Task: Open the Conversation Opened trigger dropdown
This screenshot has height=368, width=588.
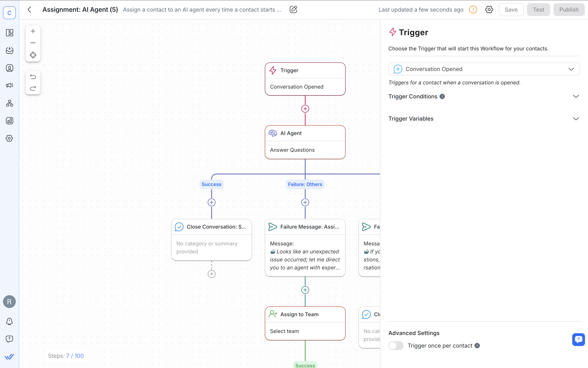Action: [x=571, y=69]
